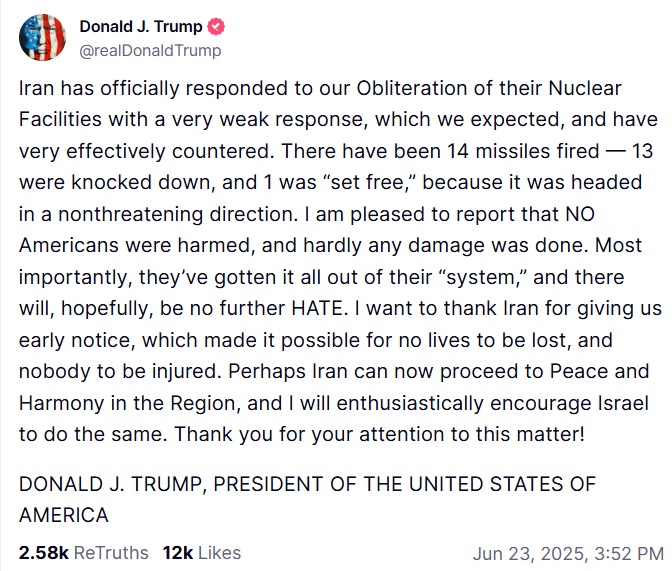Click the word "AMERICA" in the signature

coord(65,515)
